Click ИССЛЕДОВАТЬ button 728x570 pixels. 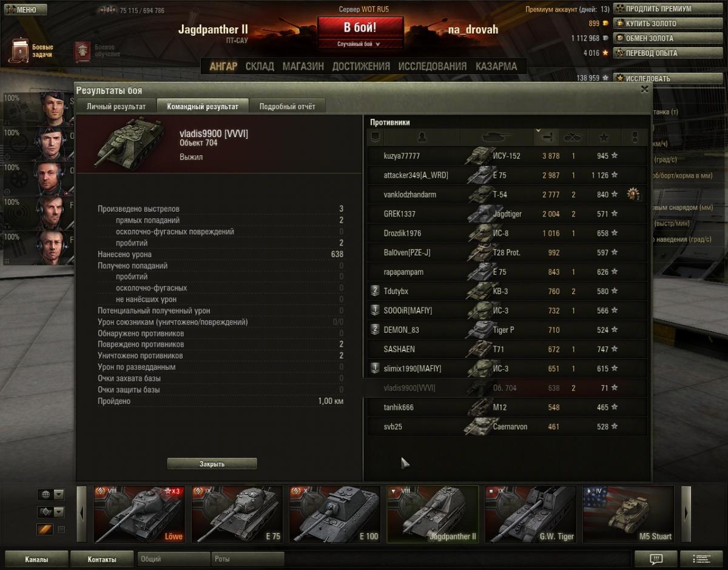pyautogui.click(x=669, y=78)
